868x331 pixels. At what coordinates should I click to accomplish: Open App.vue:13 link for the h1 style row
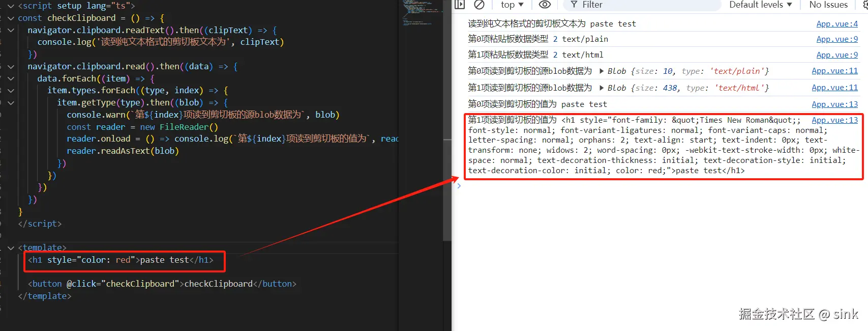[834, 120]
